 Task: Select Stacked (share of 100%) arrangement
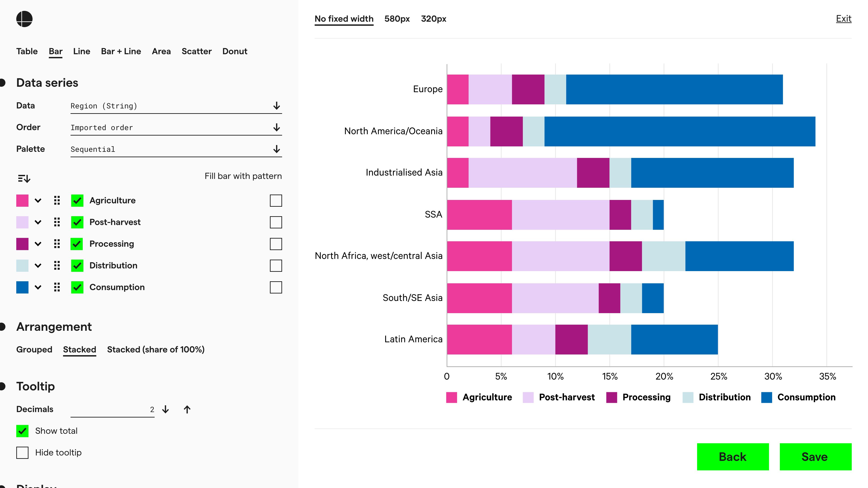coord(156,349)
